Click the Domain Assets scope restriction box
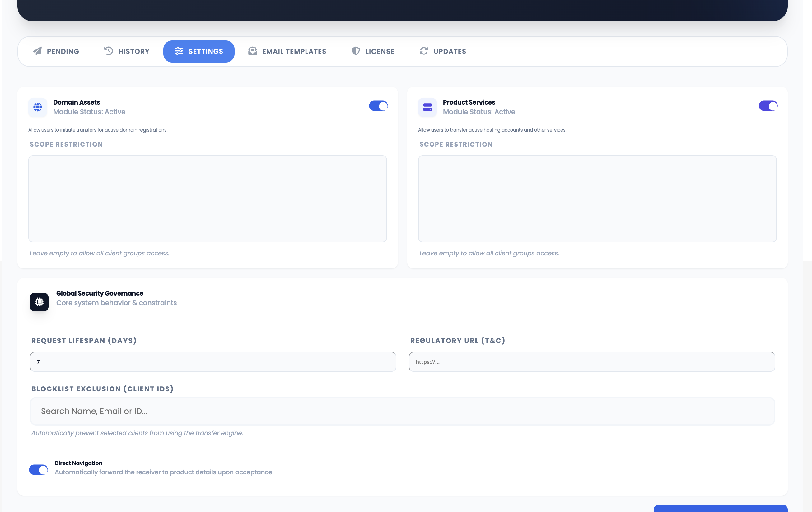 (208, 198)
